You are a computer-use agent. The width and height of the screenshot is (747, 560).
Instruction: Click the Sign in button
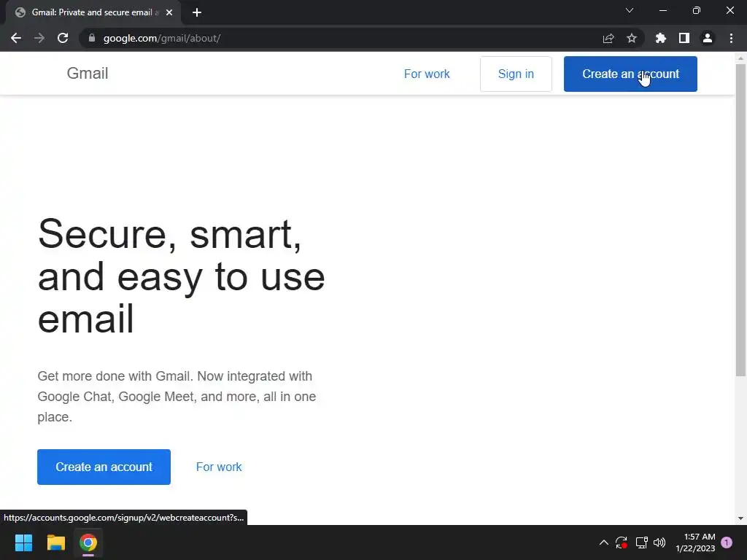coord(516,74)
